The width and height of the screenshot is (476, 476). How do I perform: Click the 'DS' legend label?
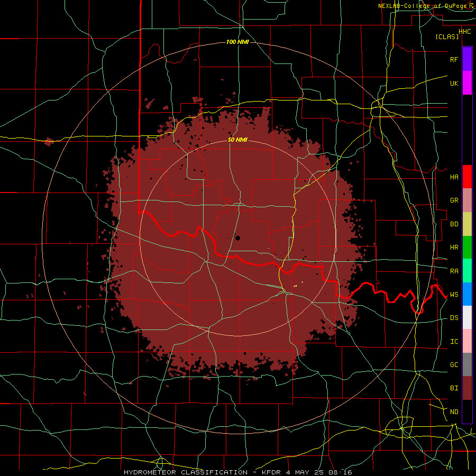coord(454,318)
